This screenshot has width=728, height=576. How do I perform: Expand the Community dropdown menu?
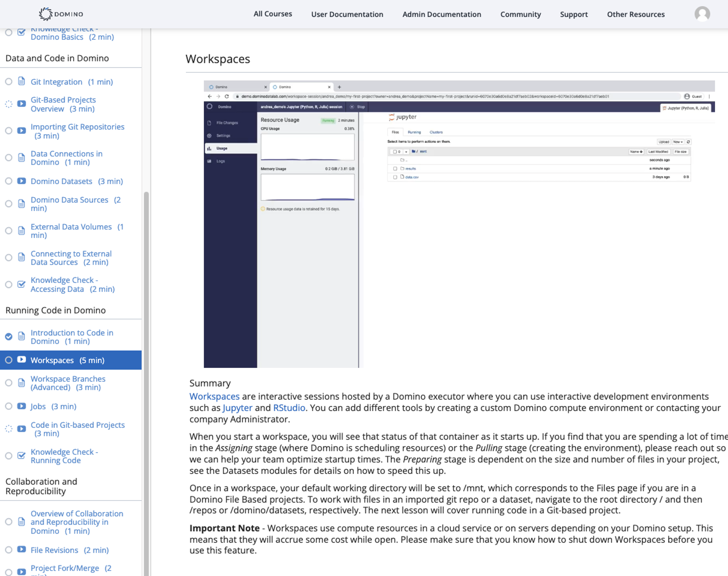click(x=520, y=14)
